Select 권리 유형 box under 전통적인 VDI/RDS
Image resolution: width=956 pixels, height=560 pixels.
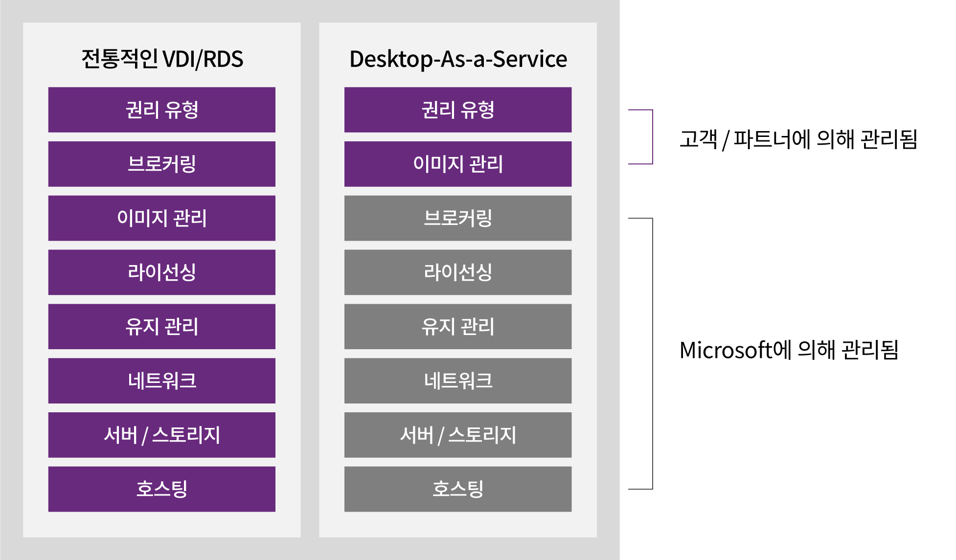coord(162,110)
